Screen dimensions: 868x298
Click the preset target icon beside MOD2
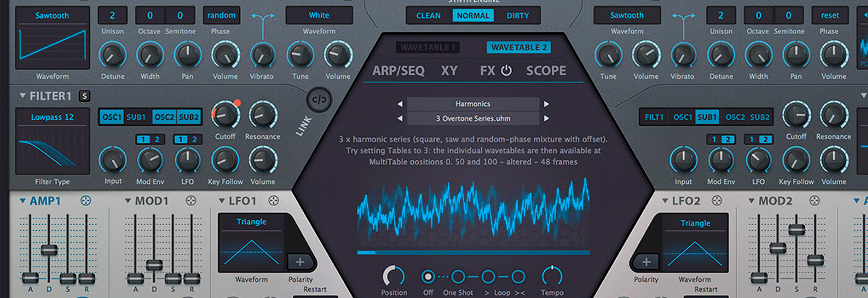813,201
